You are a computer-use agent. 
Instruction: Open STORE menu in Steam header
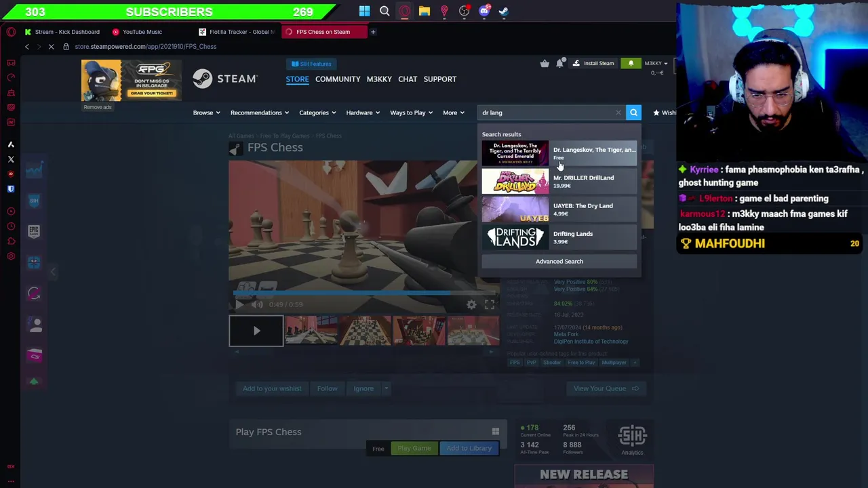297,79
